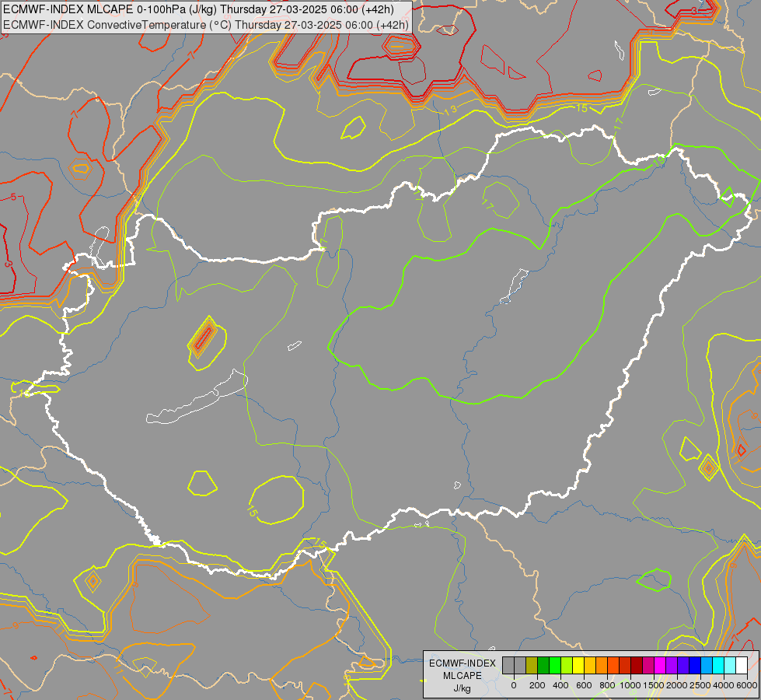Click the 600 value on legend scale

pyautogui.click(x=584, y=685)
